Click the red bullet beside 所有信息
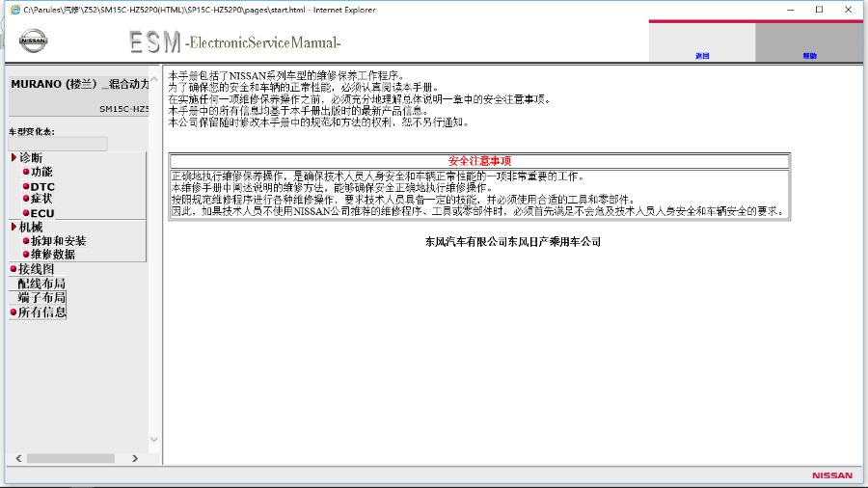The height and width of the screenshot is (488, 868). [14, 312]
